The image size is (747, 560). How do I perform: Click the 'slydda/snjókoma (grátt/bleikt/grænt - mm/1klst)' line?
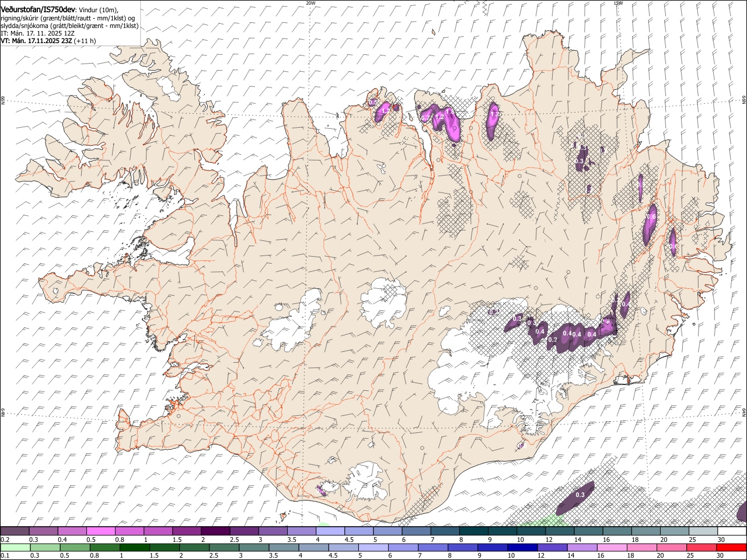69,26
